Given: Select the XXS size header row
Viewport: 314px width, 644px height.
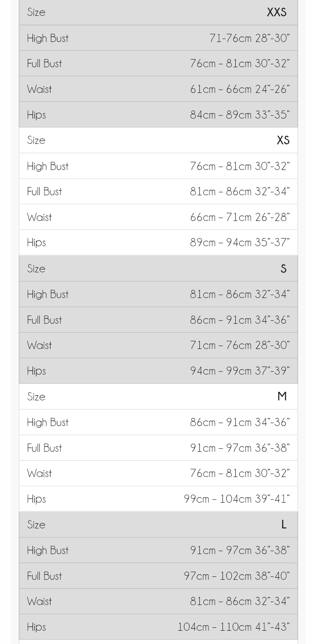Looking at the screenshot, I should click(158, 12).
